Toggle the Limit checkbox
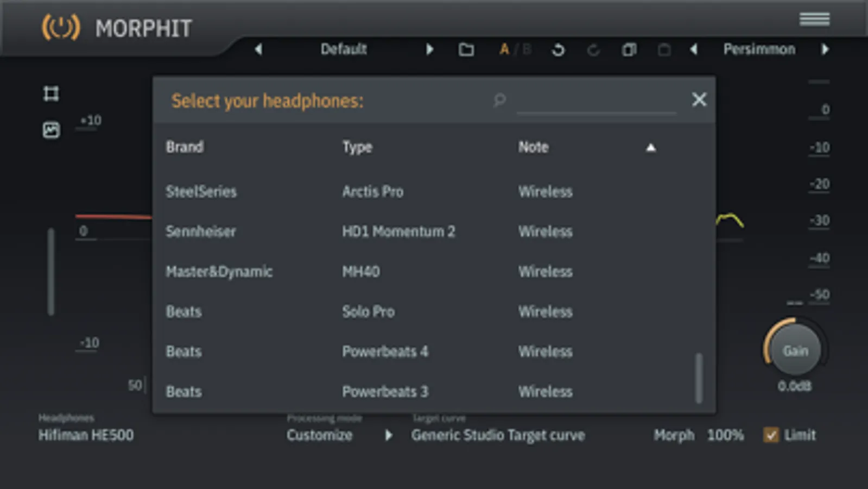This screenshot has width=868, height=489. point(771,435)
